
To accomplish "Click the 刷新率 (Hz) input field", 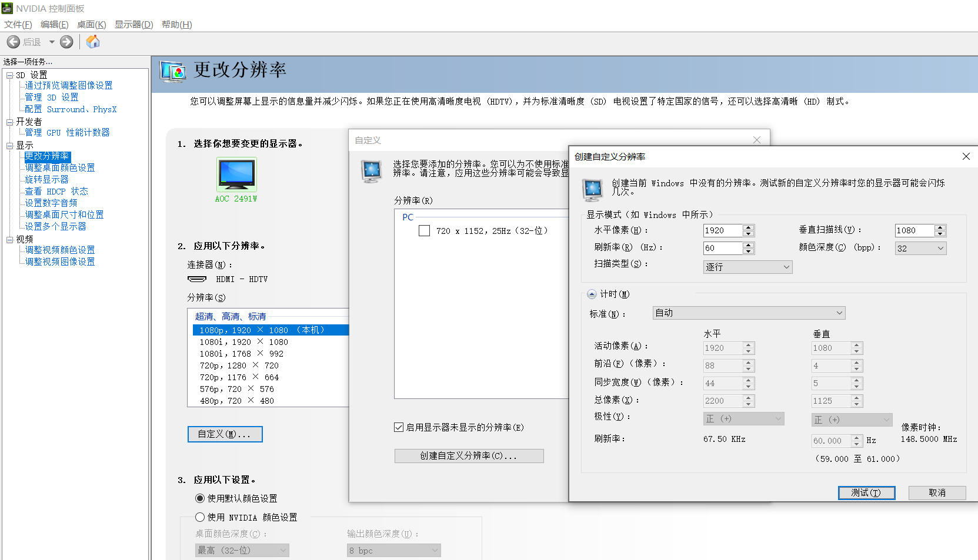I will pyautogui.click(x=723, y=248).
